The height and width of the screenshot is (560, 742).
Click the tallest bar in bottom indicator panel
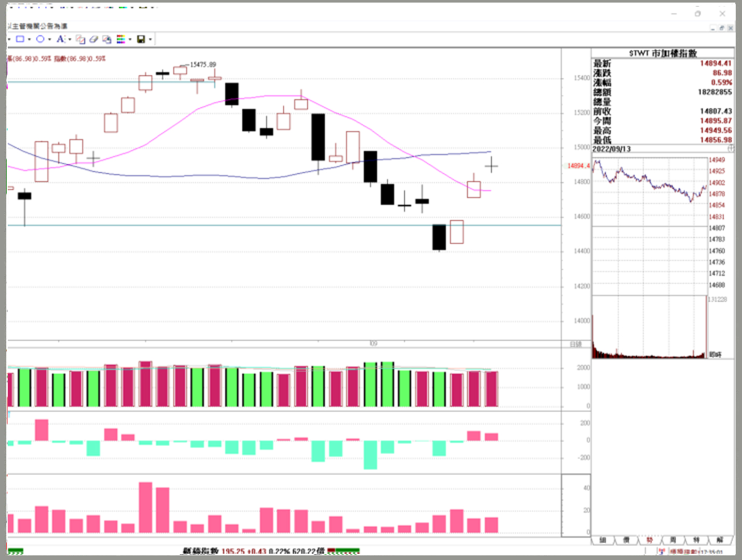146,508
